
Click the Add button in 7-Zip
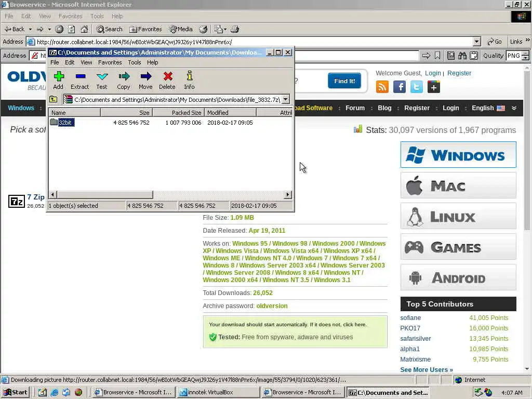[58, 81]
